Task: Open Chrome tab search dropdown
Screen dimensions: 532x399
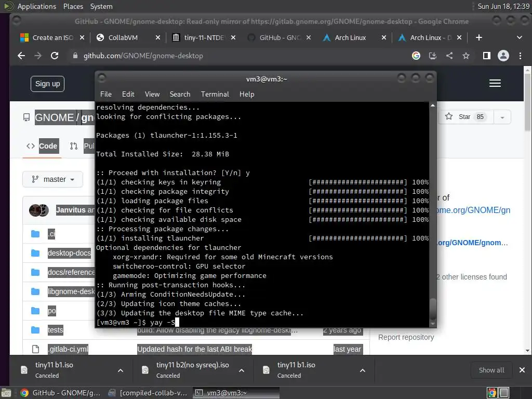Action: [x=520, y=37]
